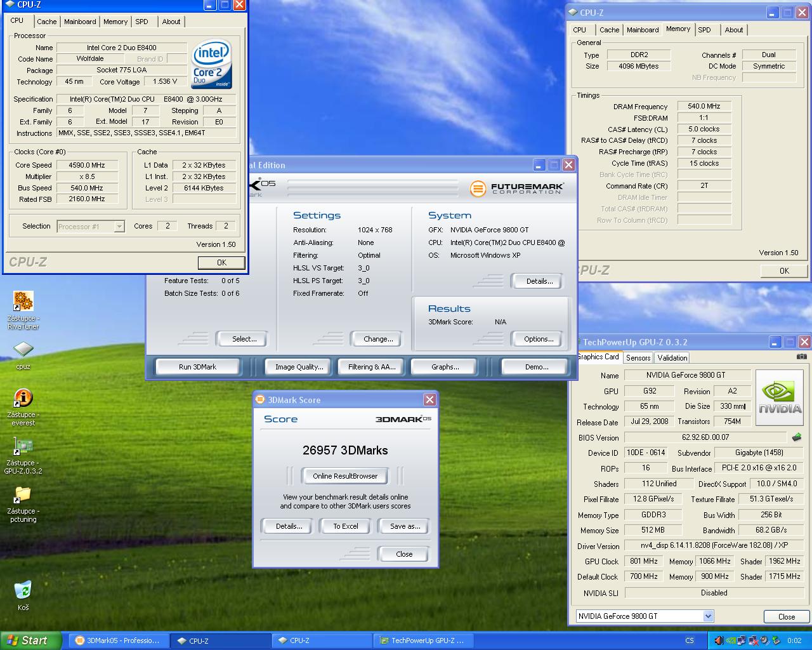Image resolution: width=812 pixels, height=650 pixels.
Task: Click the disconnected network tray icon
Action: tap(754, 640)
